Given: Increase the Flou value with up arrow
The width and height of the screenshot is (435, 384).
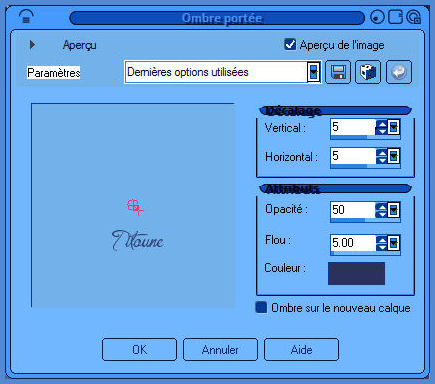Looking at the screenshot, I should 382,239.
